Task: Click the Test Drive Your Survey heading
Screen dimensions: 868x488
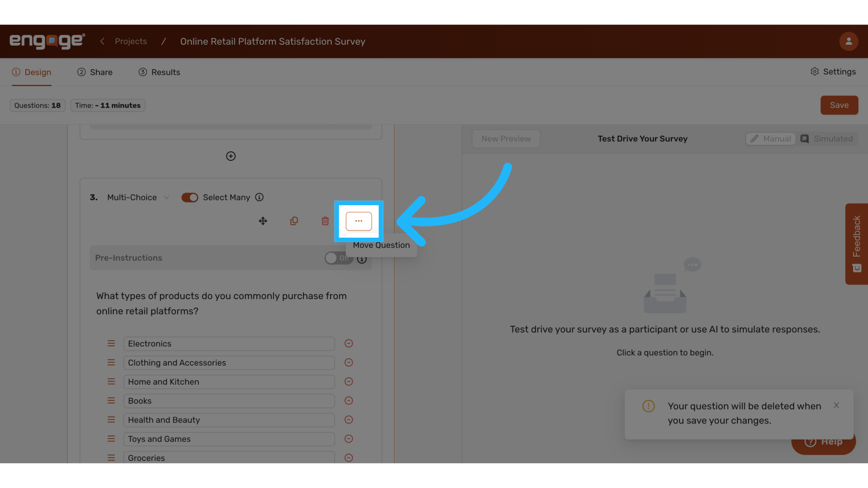Action: (642, 139)
